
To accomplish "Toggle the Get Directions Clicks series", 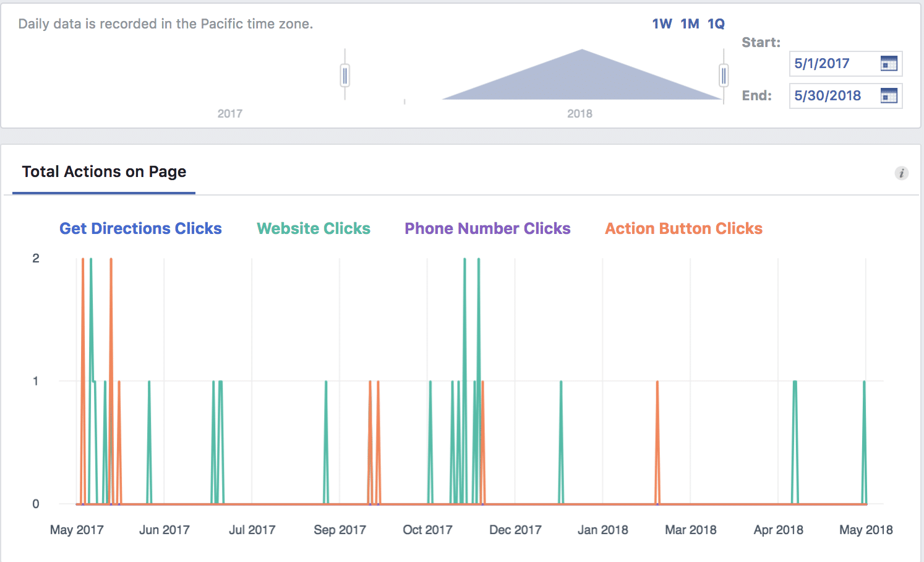I will pyautogui.click(x=140, y=228).
